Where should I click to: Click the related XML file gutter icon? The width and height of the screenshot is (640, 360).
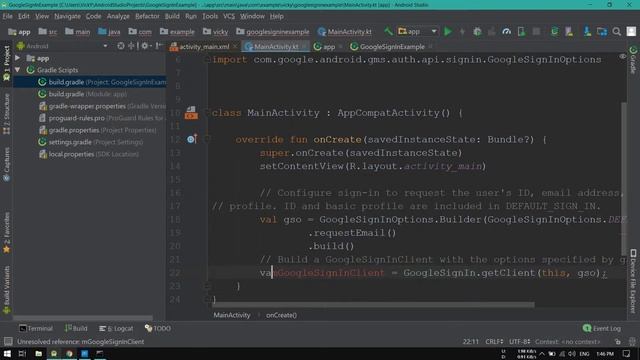(191, 113)
